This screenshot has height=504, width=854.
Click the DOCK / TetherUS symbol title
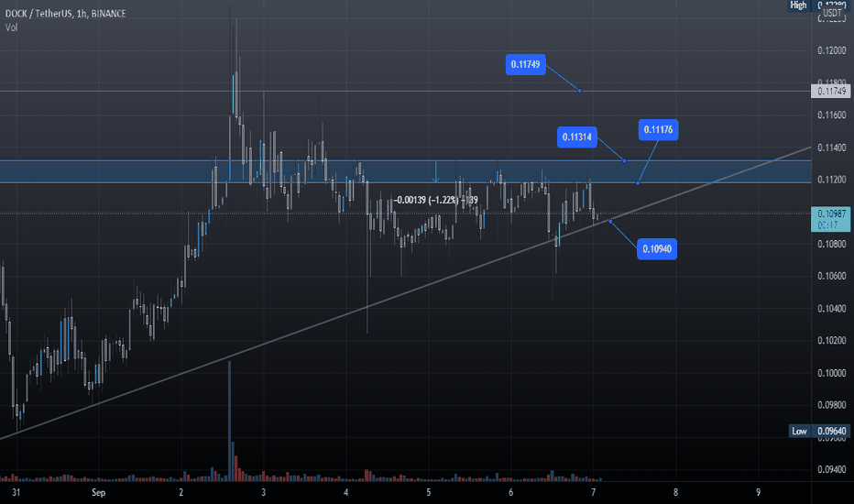coord(65,14)
